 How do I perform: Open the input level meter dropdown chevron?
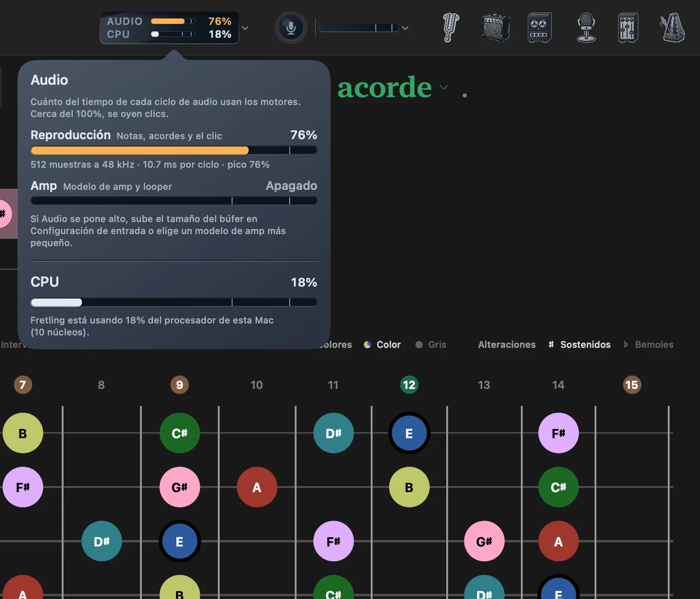point(405,28)
